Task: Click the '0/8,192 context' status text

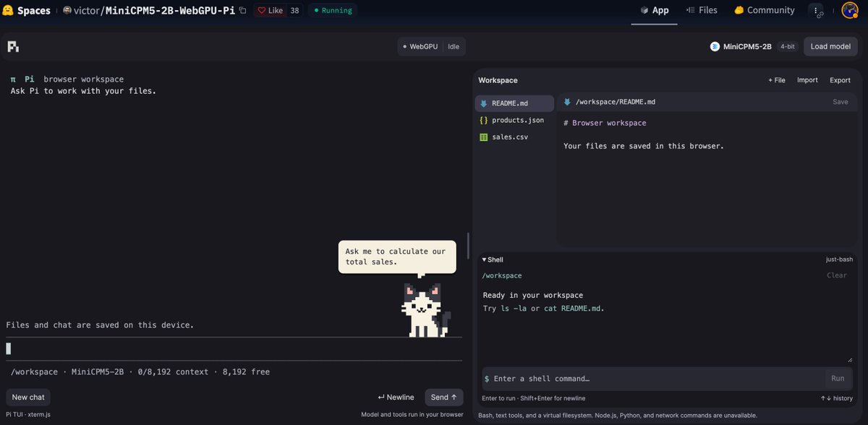Action: [172, 372]
